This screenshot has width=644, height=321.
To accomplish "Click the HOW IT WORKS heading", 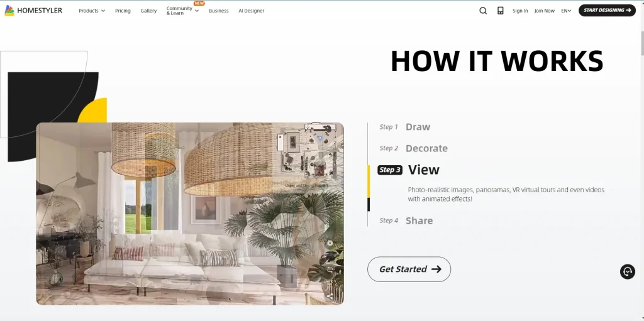I will click(497, 61).
